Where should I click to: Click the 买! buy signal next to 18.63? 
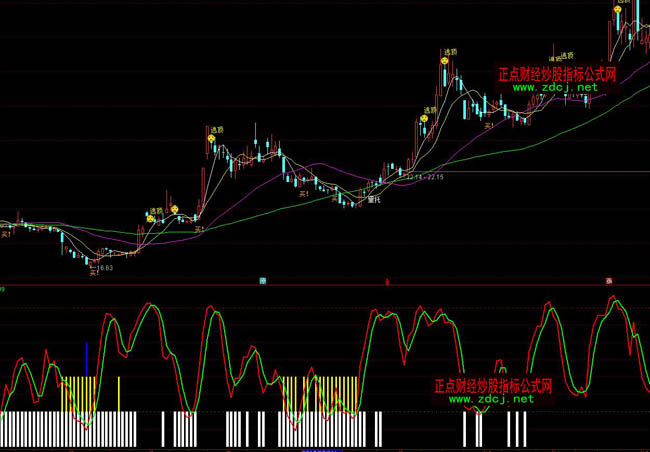tap(92, 271)
